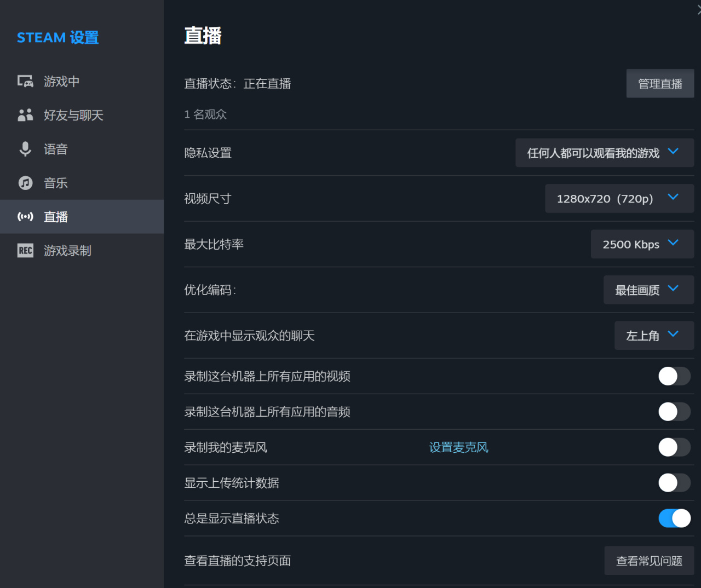
Task: Click the STEAM 设置 title
Action: (58, 38)
